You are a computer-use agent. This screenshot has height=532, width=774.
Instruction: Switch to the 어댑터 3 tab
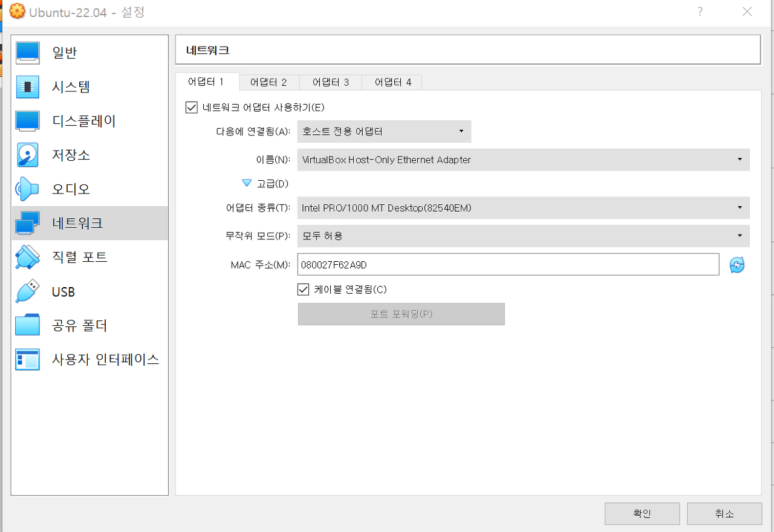331,82
